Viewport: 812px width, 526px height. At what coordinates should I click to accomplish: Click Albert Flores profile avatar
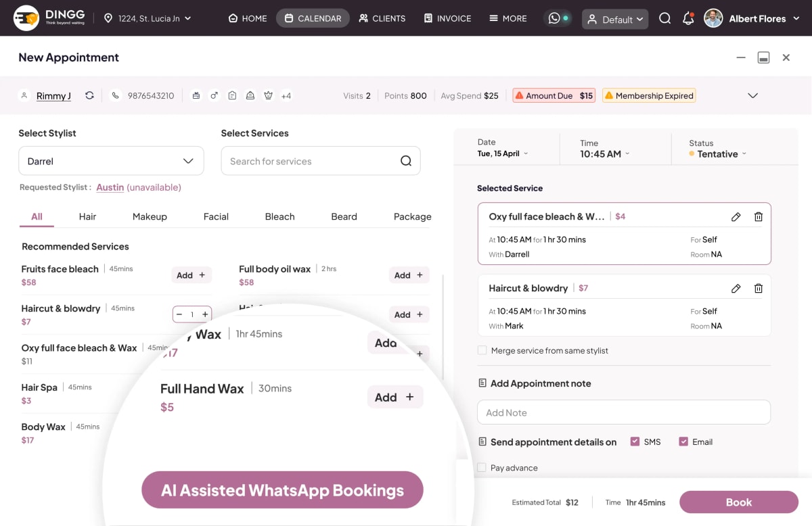(713, 18)
